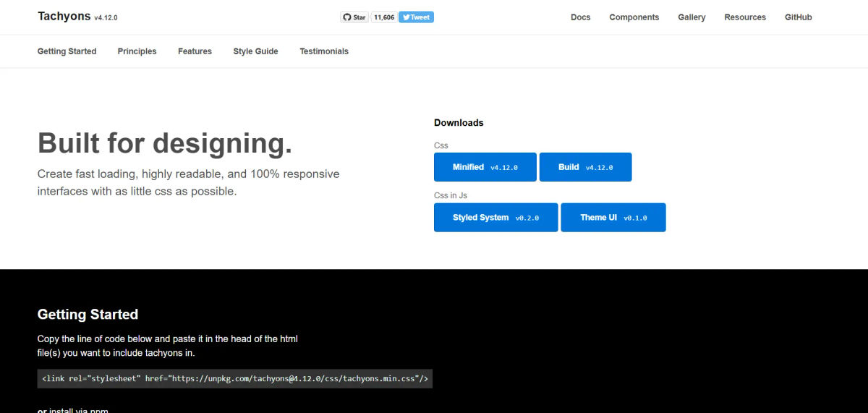Open Theme UI v0.1.0
Screen dimensions: 868x413
tap(613, 218)
